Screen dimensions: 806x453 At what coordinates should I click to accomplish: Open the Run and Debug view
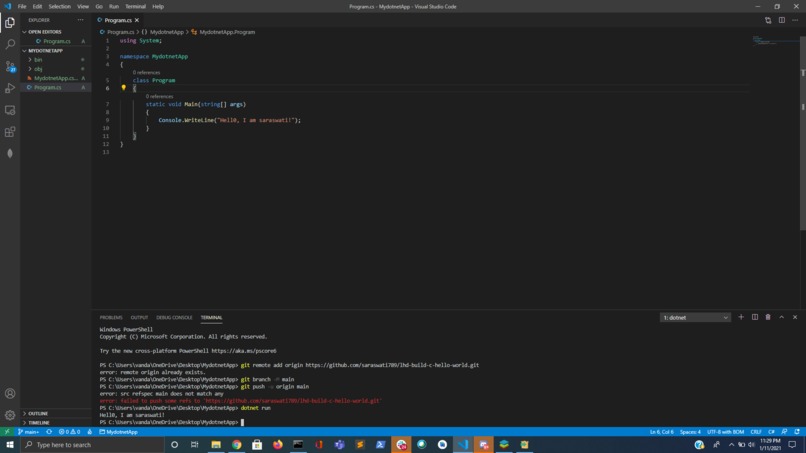pos(10,88)
